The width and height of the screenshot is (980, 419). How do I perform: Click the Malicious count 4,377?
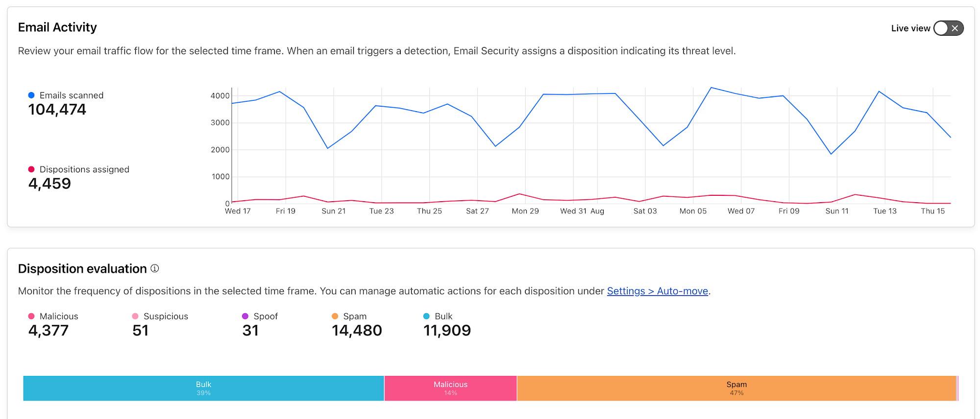[x=49, y=330]
